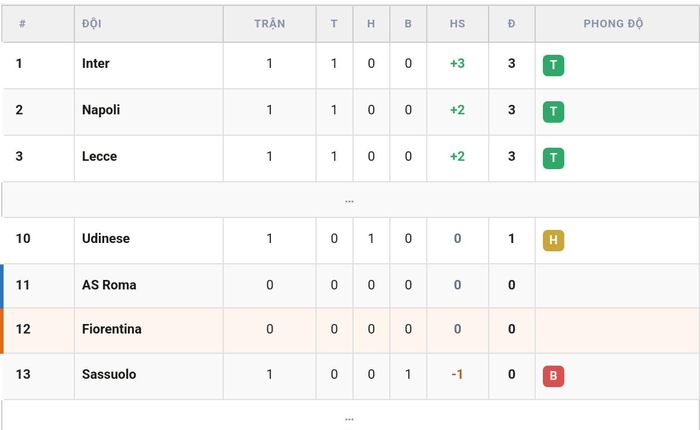Image resolution: width=700 pixels, height=430 pixels.
Task: Sort by the Đ points column header
Action: pos(512,24)
